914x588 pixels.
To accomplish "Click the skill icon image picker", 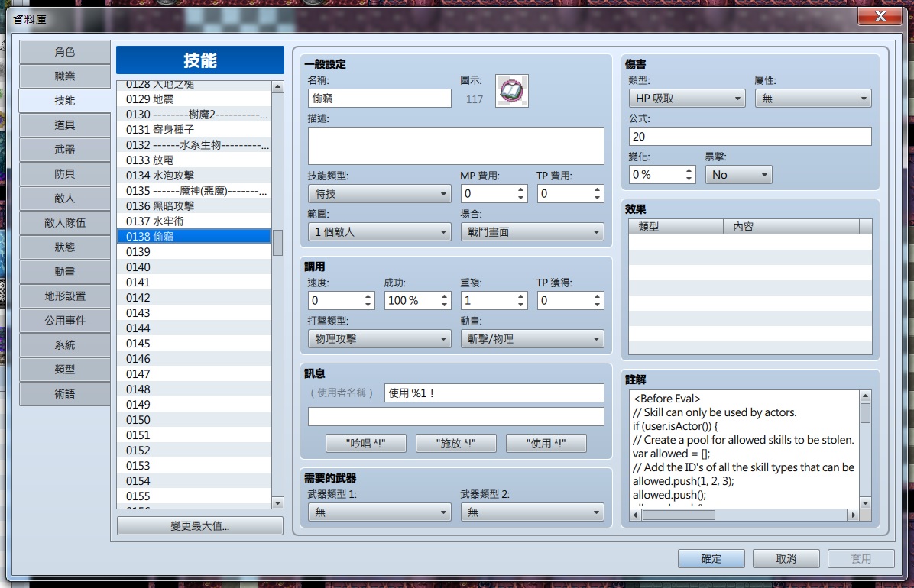I will [x=512, y=91].
